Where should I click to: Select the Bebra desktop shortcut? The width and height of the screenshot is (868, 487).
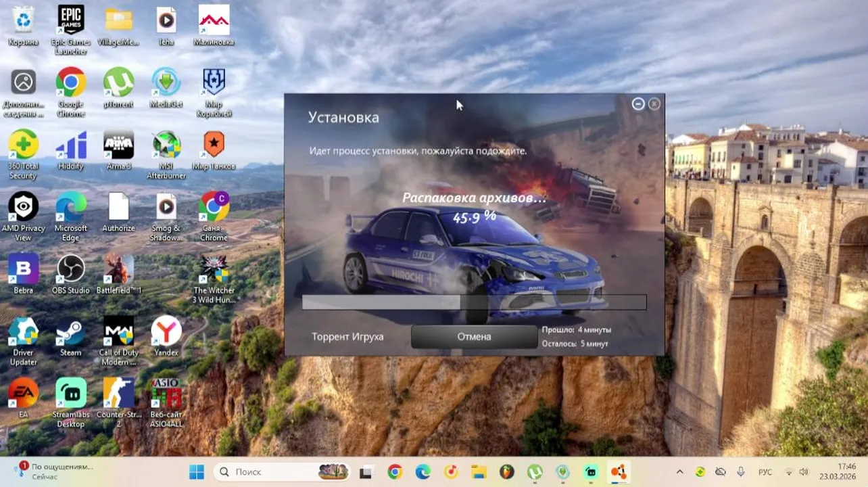click(24, 275)
